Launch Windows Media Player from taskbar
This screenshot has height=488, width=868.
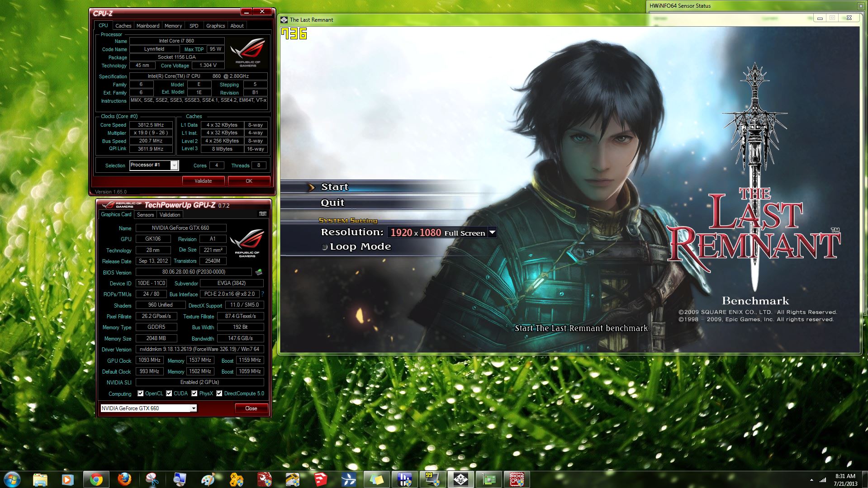68,479
